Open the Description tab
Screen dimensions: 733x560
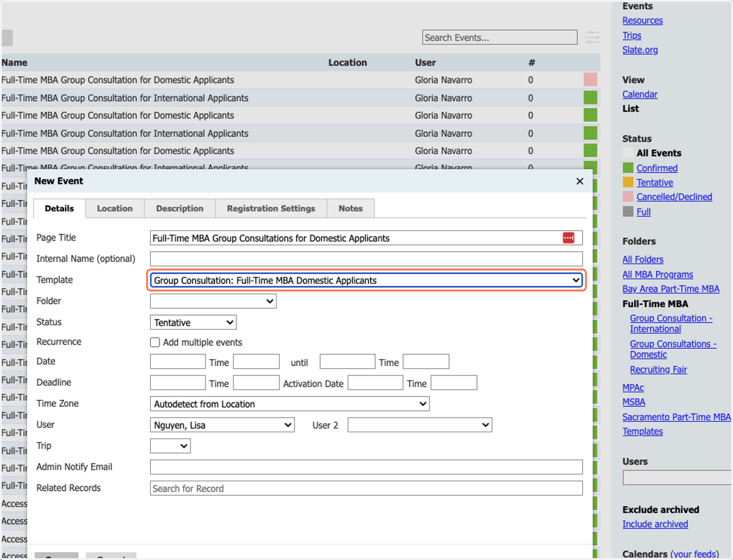coord(180,208)
